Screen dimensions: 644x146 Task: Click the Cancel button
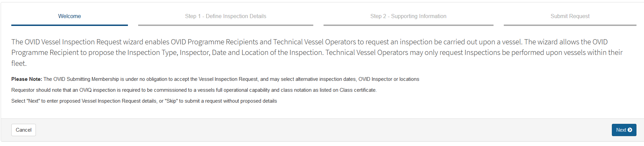tap(24, 130)
